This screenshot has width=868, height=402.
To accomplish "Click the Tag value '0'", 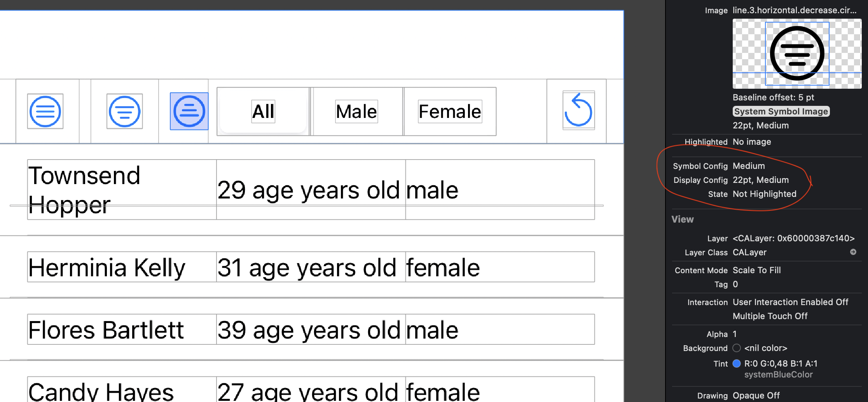I will [735, 284].
